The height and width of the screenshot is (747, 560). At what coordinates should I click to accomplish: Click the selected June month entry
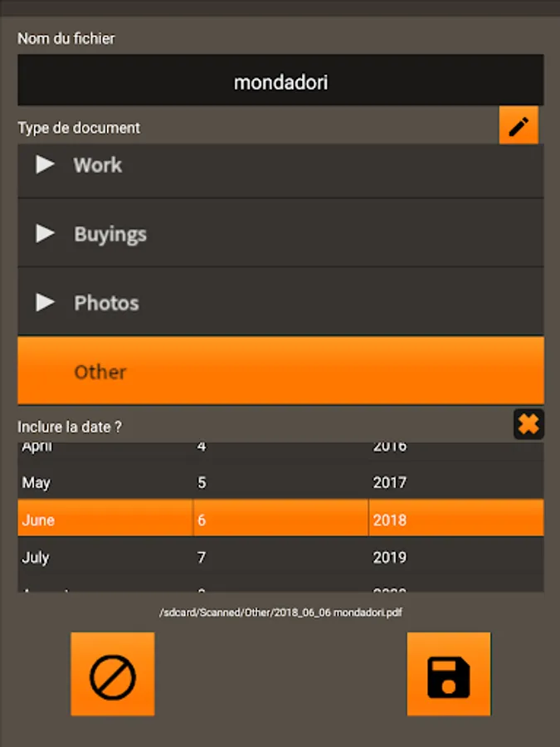point(38,520)
